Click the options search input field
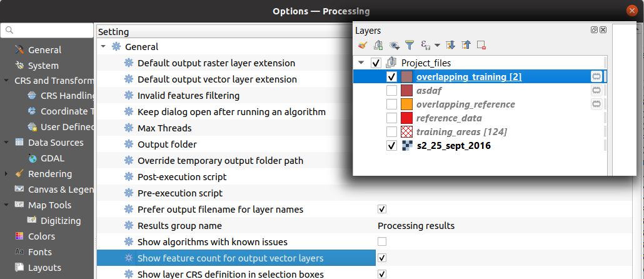Image resolution: width=644 pixels, height=279 pixels. (x=51, y=30)
